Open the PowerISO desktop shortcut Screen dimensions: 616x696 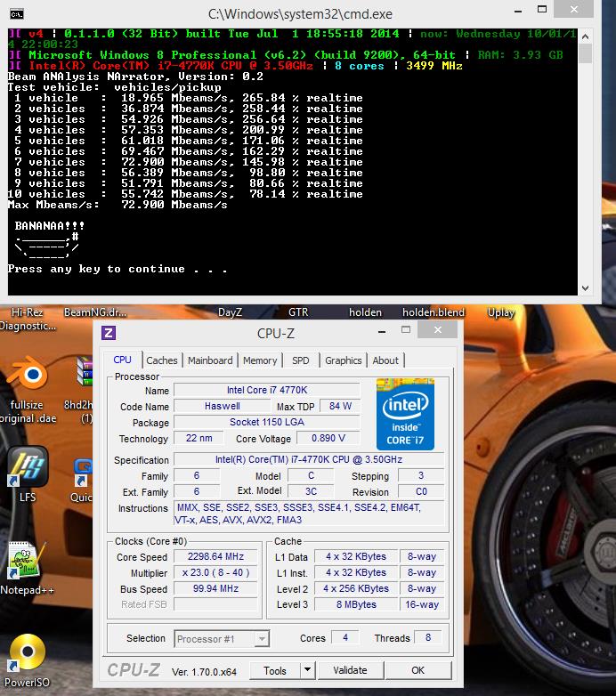click(28, 652)
